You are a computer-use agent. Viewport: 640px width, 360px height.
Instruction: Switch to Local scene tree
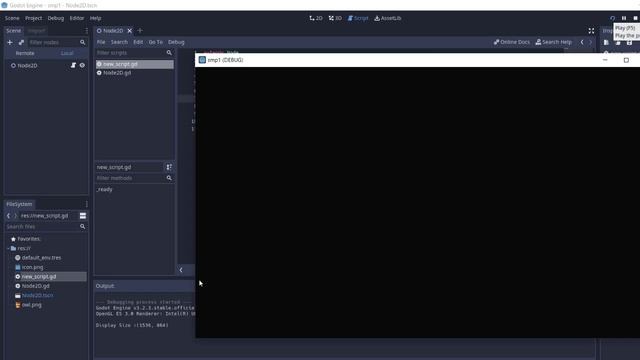click(x=67, y=53)
